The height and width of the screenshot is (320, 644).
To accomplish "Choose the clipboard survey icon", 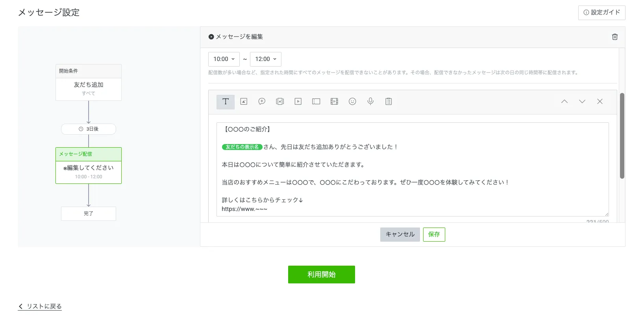I will tap(389, 102).
